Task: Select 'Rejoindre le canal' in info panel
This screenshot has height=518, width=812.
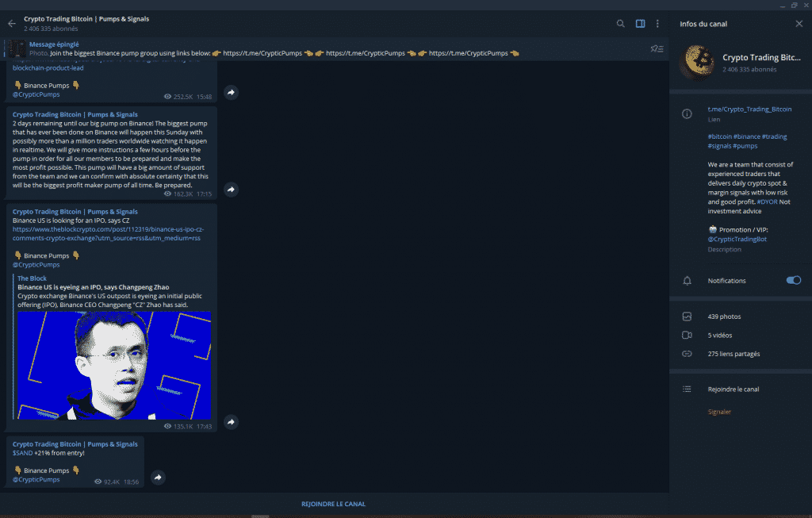Action: [731, 389]
